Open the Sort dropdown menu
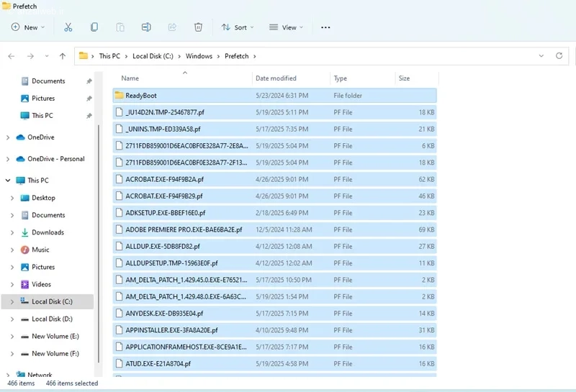 238,27
